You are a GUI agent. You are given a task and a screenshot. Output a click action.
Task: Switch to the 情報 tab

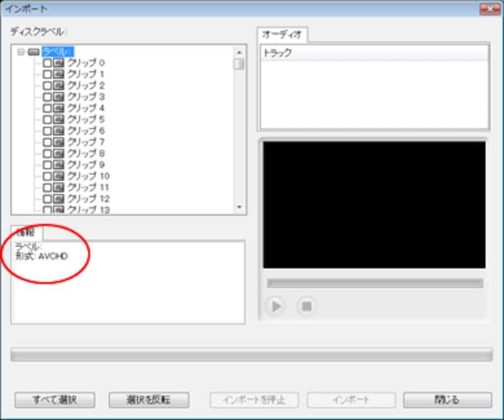(26, 232)
